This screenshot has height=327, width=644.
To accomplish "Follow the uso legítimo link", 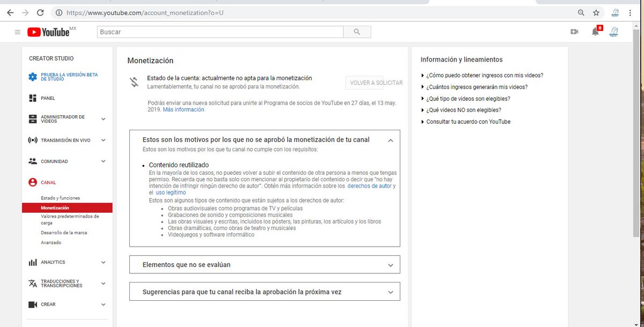I will coord(171,192).
